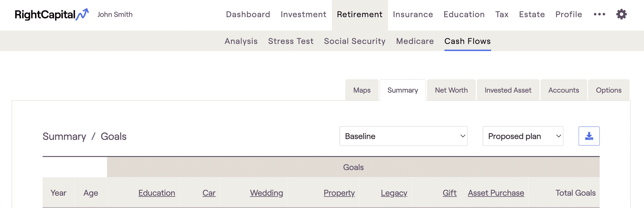The height and width of the screenshot is (208, 644).
Task: Open the Invested Asset tab
Action: click(508, 90)
